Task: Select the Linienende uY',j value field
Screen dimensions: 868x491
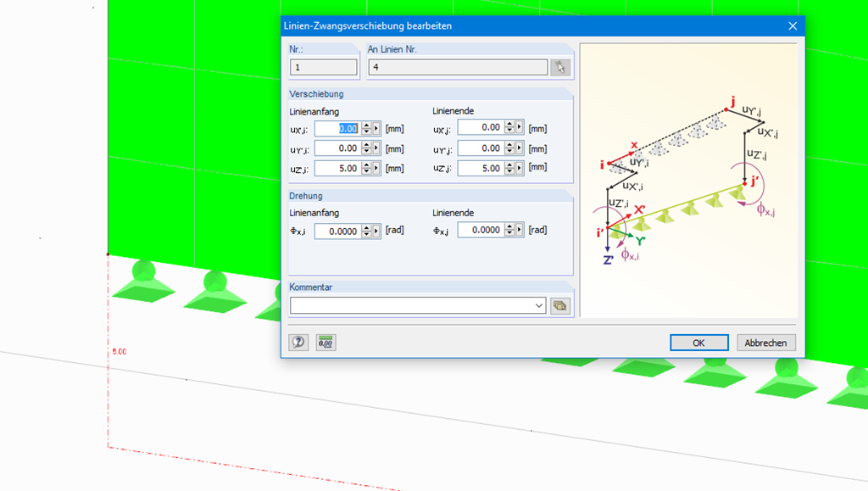Action: coord(481,148)
